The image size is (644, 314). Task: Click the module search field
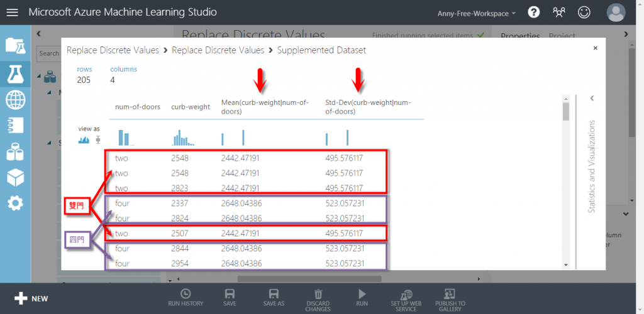pos(48,53)
